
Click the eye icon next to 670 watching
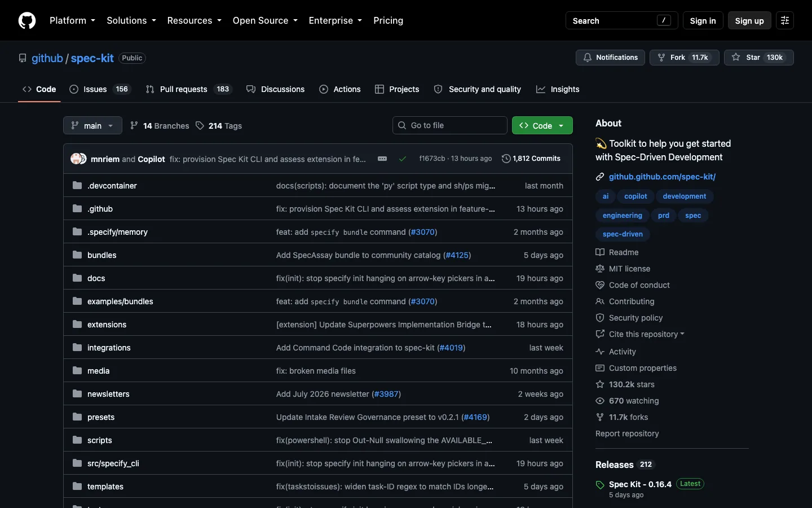(600, 401)
